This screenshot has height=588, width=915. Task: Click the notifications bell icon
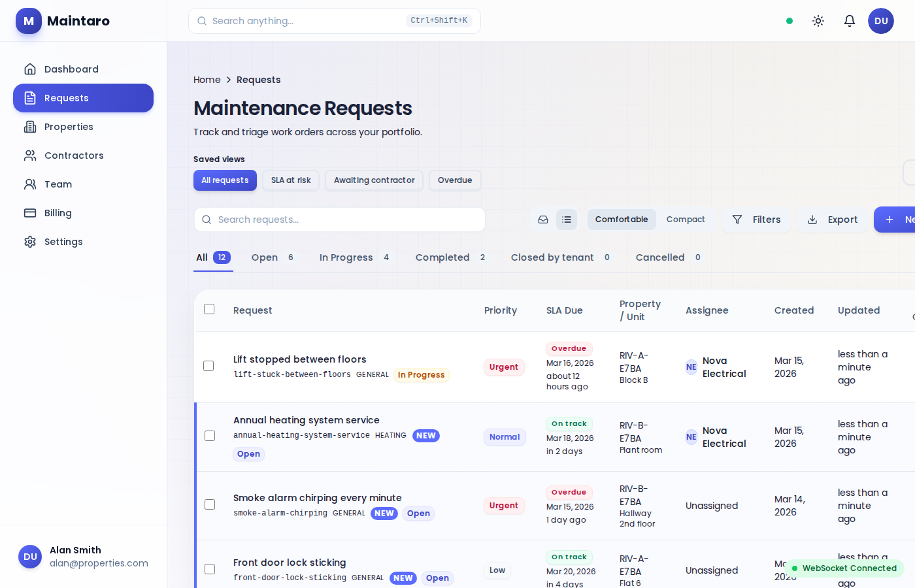[849, 21]
